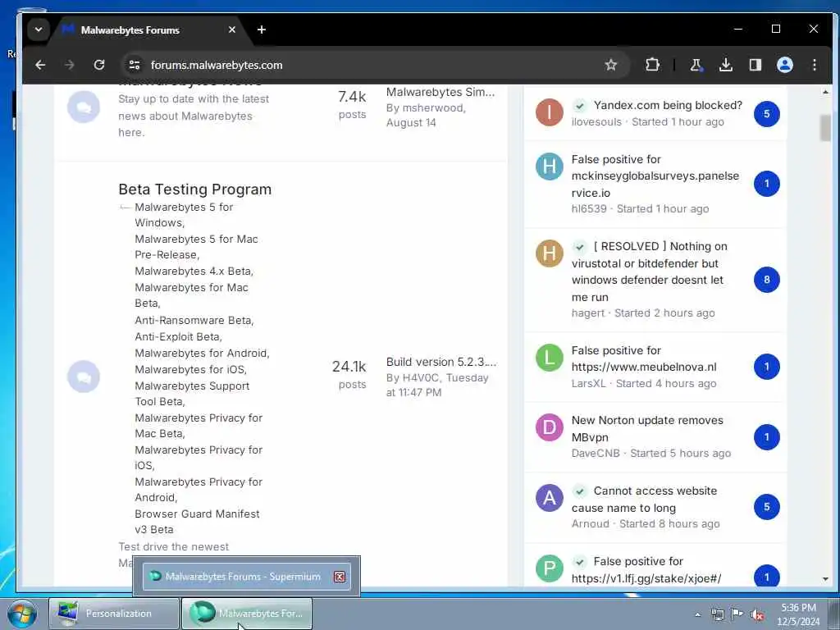Toggle the side panel icon

[x=756, y=65]
